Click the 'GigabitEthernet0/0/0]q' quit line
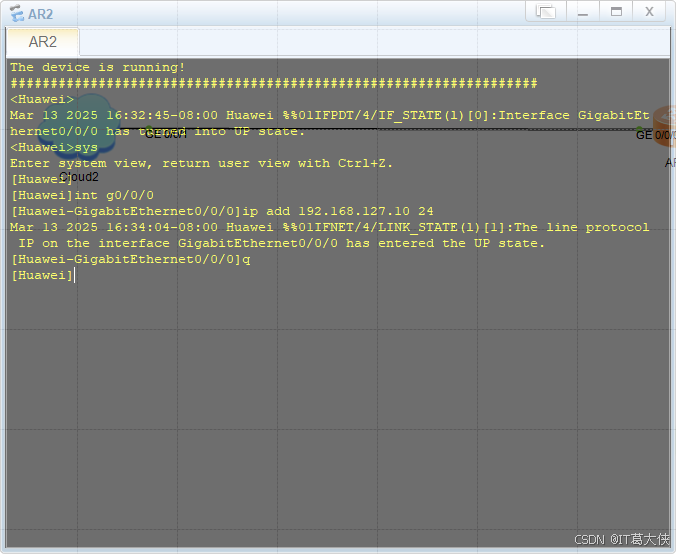Image resolution: width=676 pixels, height=554 pixels. [131, 259]
